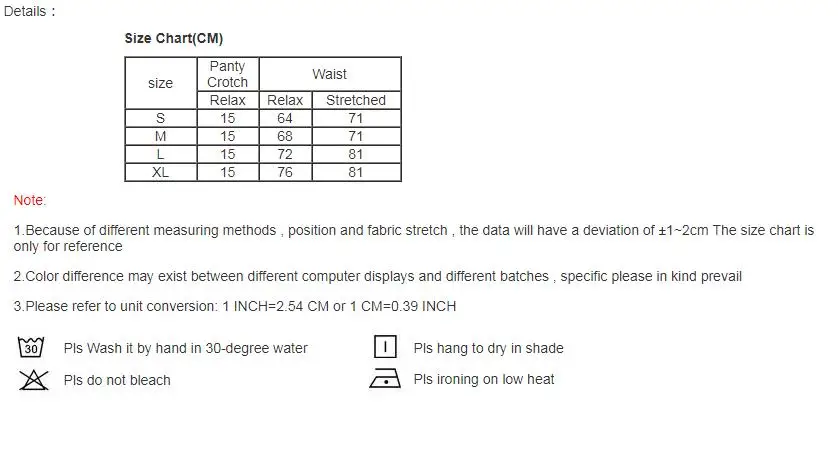This screenshot has height=459, width=838.
Task: Click the Stretched subheader cell
Action: (356, 100)
